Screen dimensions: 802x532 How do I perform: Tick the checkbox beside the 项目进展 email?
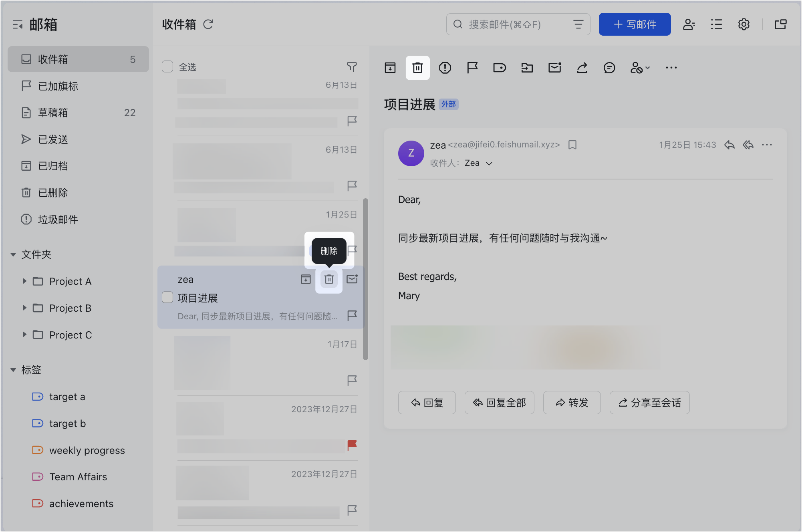pos(167,297)
